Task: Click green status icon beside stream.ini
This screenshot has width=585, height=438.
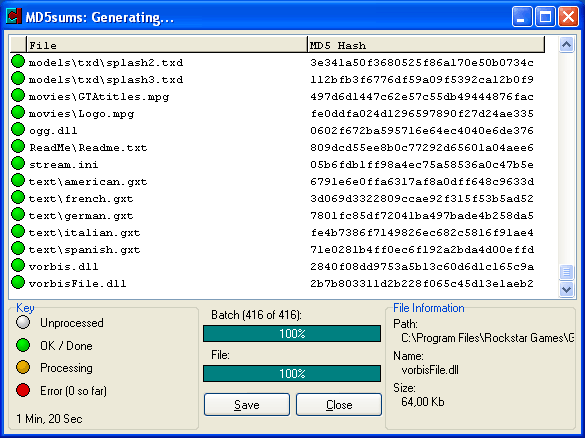Action: coord(18,163)
